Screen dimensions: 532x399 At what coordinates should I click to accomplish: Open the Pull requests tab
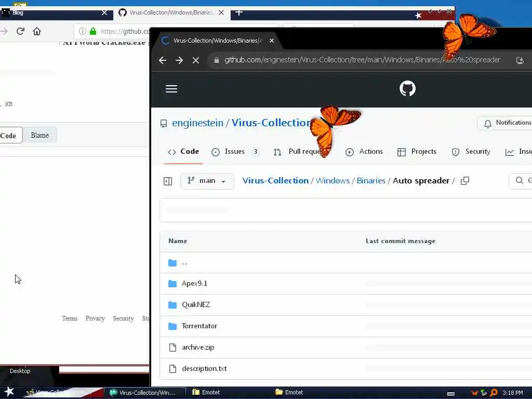[298, 152]
